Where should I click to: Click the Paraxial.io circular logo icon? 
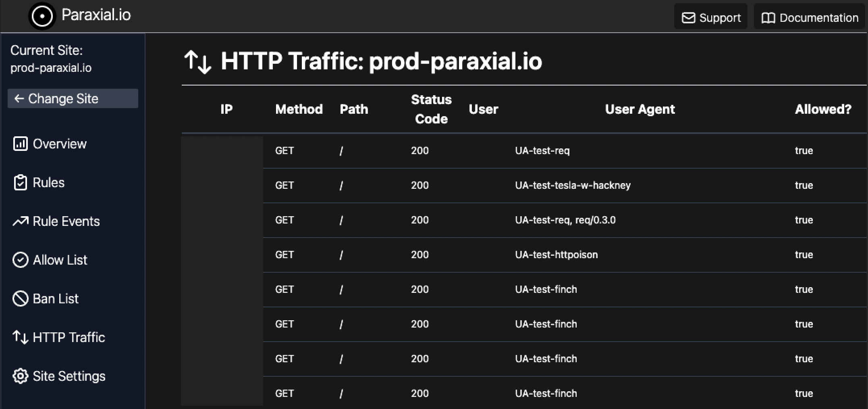click(x=42, y=17)
